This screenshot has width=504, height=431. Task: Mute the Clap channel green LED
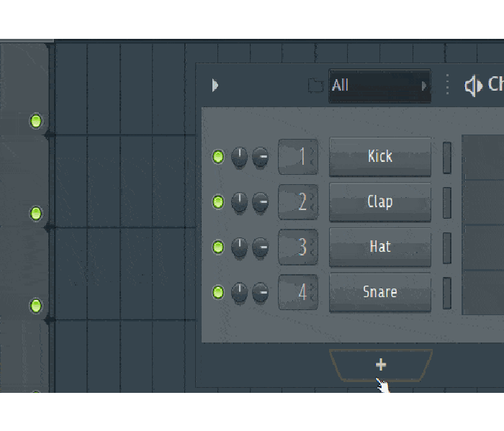tap(218, 202)
